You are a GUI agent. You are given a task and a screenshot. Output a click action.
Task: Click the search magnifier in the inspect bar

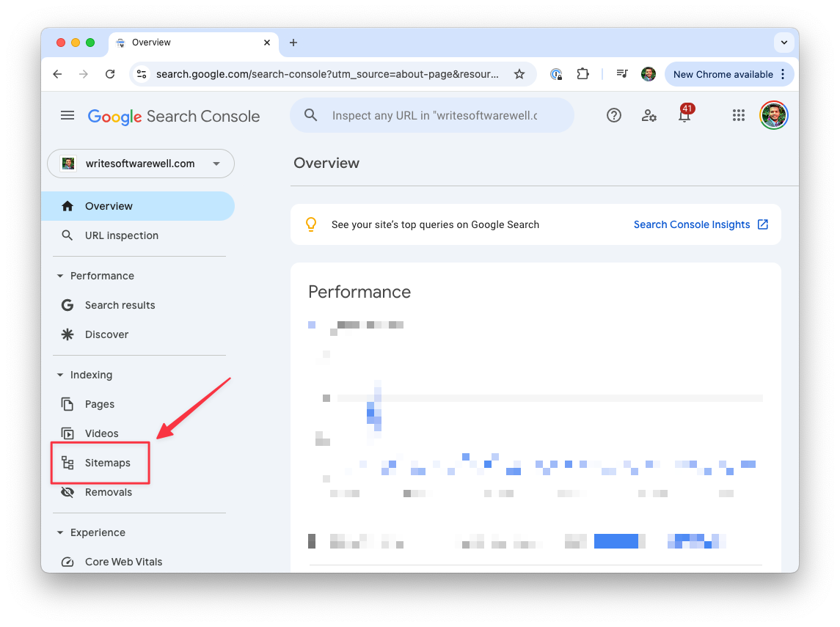coord(311,114)
